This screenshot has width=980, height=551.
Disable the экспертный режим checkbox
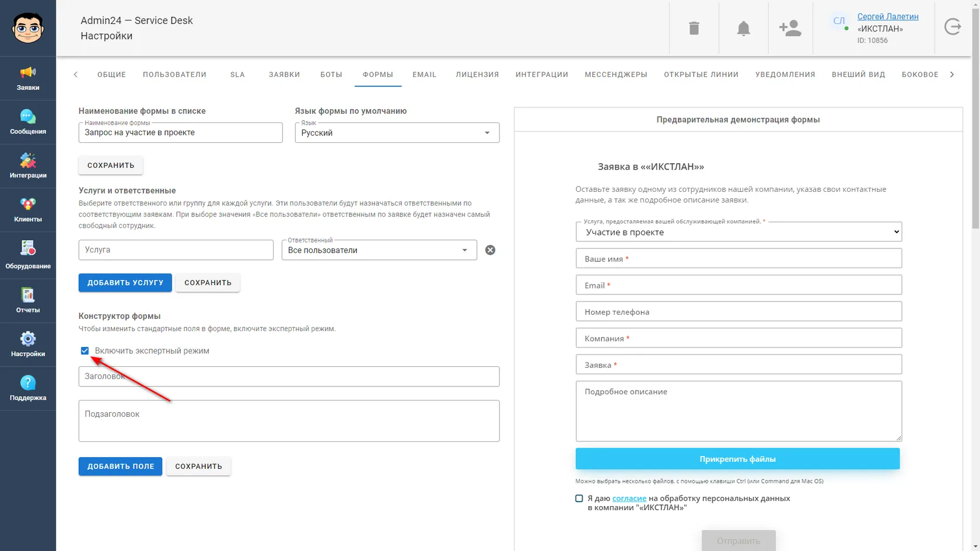85,350
